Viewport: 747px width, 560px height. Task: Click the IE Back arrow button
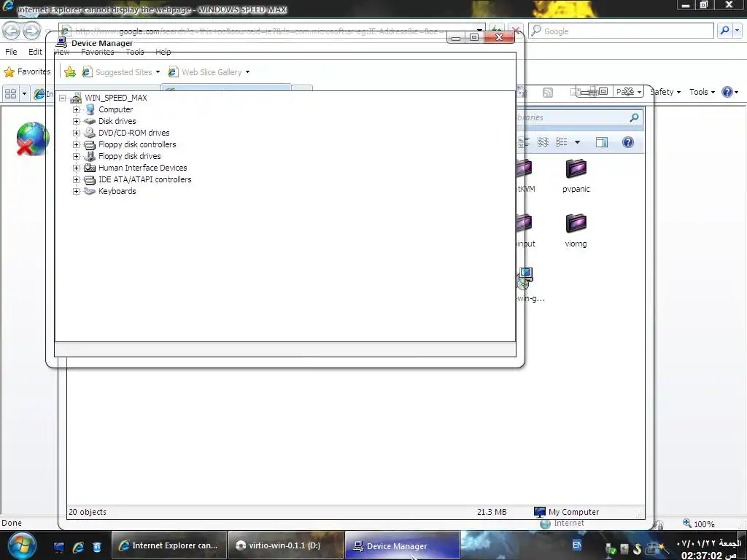click(12, 31)
